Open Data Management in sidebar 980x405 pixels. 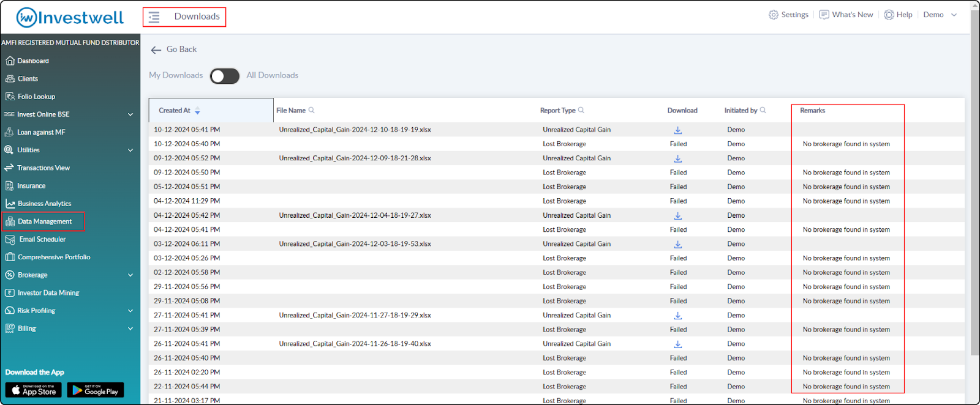(x=44, y=221)
